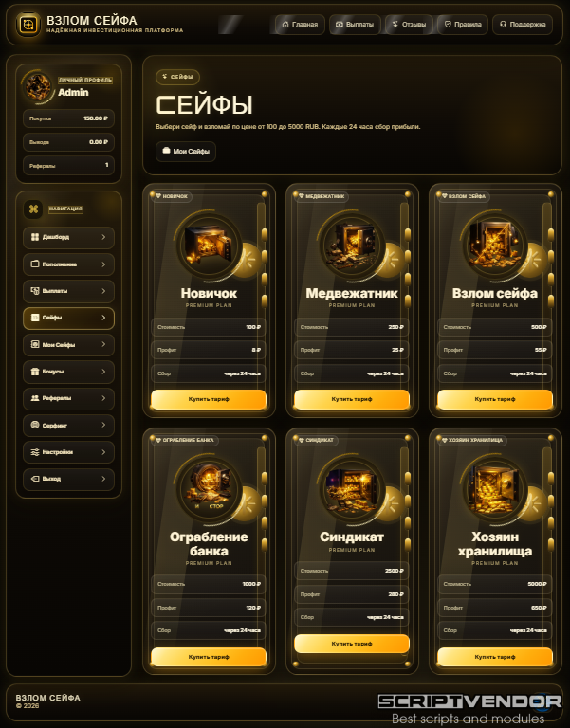Click chevron arrow on Мои Сейфы item

click(103, 344)
